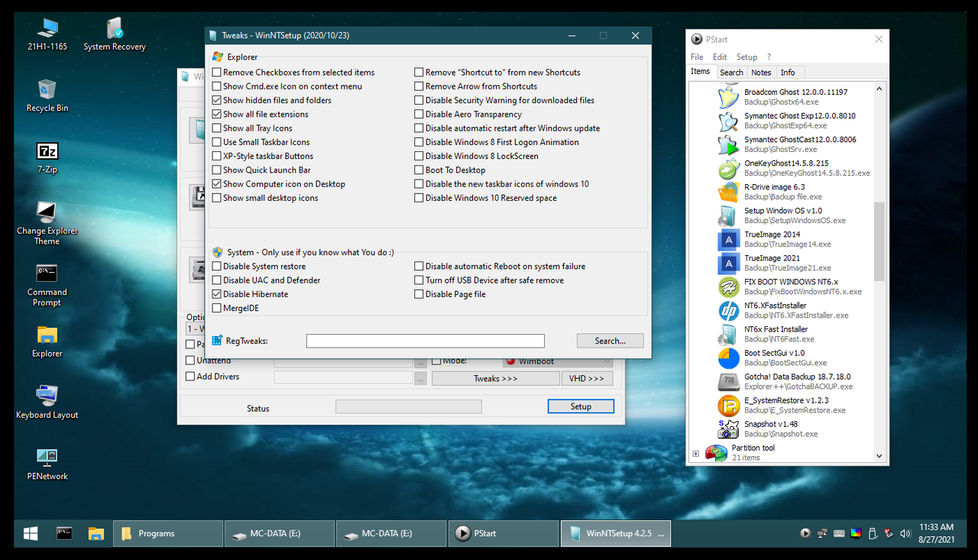Switch to the Notes tab in PStart
This screenshot has width=978, height=560.
(761, 73)
